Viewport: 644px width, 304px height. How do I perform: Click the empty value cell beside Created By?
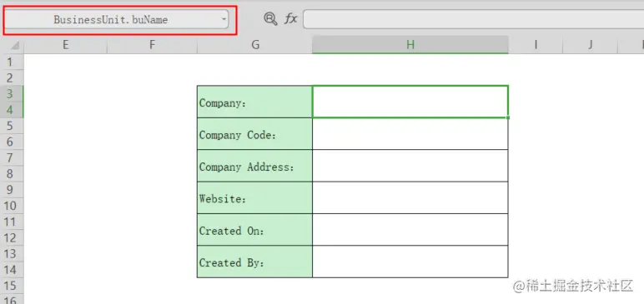click(x=410, y=262)
